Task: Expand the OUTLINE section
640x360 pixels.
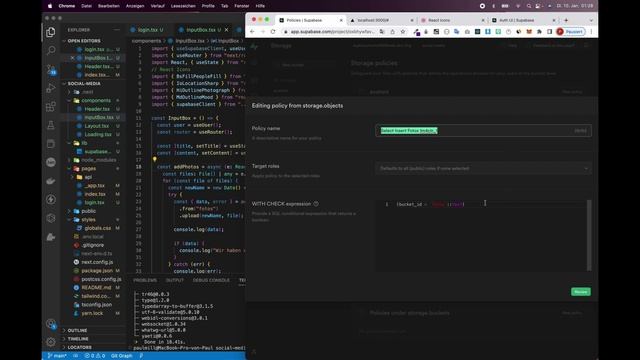Action: pos(77,330)
